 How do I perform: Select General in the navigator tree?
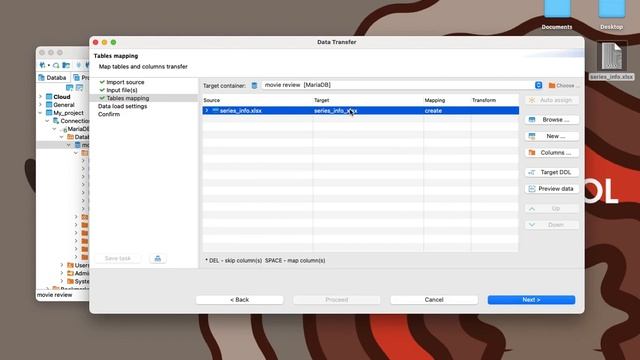pos(64,105)
